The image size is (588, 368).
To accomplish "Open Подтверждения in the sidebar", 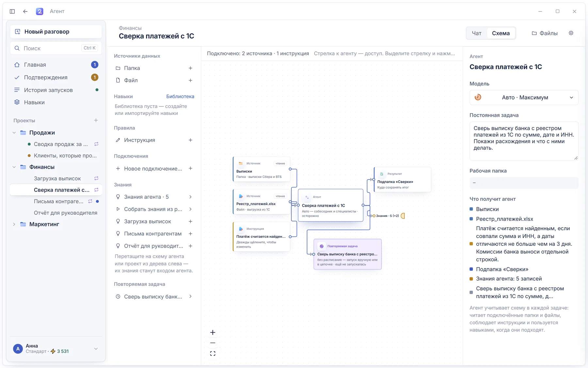I will tap(56, 78).
